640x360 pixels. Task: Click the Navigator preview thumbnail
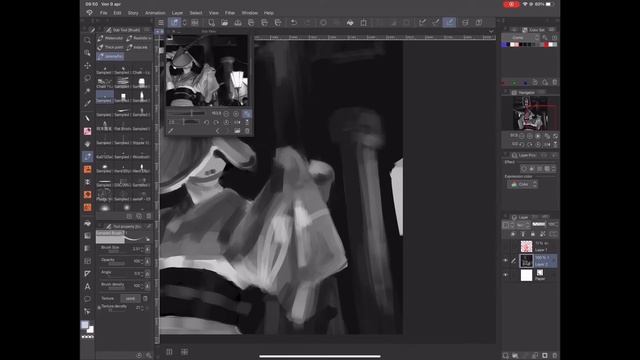coord(530,113)
